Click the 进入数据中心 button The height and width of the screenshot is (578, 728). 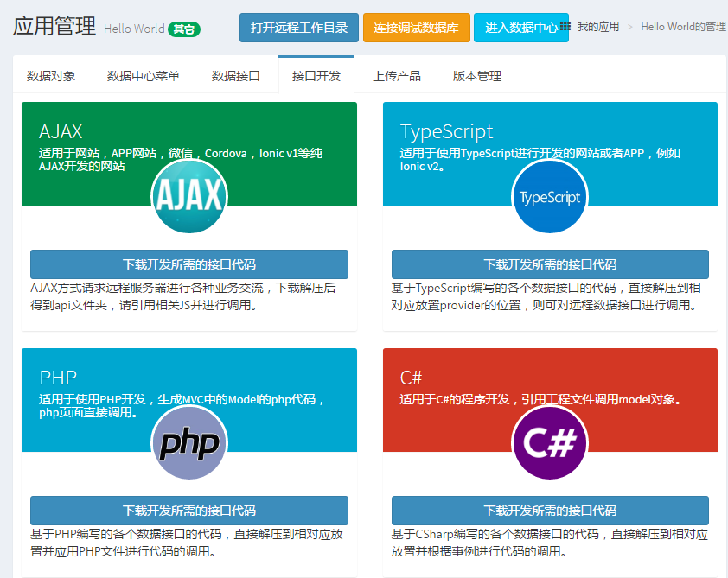pyautogui.click(x=521, y=28)
